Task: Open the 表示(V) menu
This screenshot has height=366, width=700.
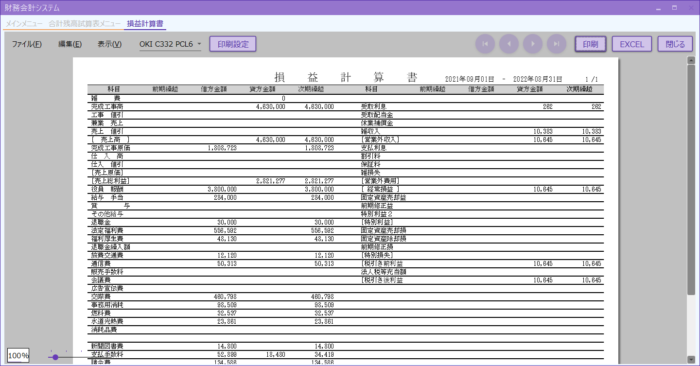Action: pos(109,44)
